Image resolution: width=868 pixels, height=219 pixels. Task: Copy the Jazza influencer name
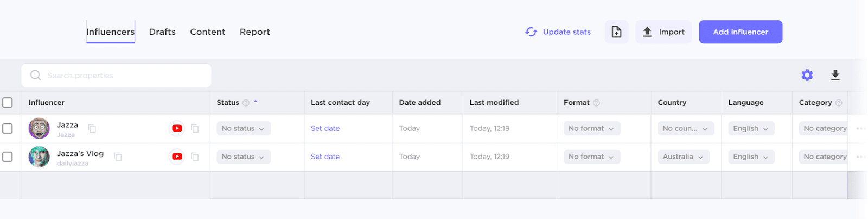click(x=92, y=128)
